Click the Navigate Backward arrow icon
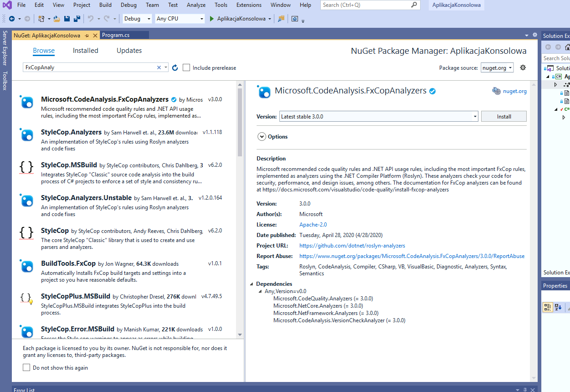 click(12, 19)
